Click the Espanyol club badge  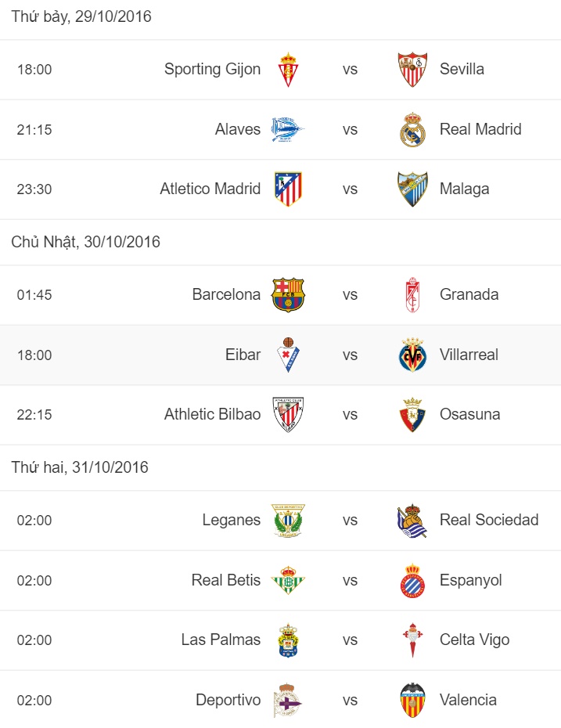coord(412,579)
